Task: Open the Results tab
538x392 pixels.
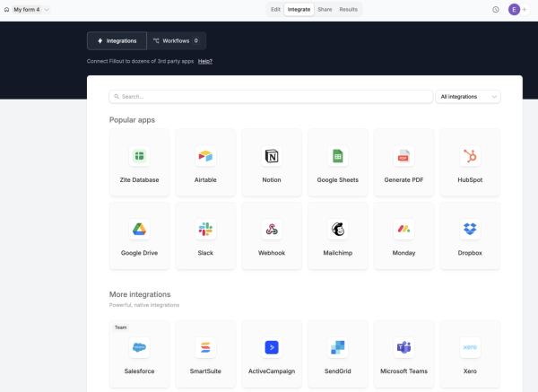Action: click(348, 10)
